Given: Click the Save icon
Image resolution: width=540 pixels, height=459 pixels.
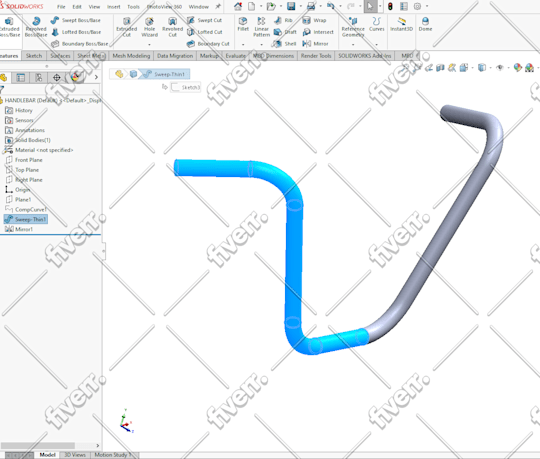Looking at the screenshot, I should pos(291,6).
